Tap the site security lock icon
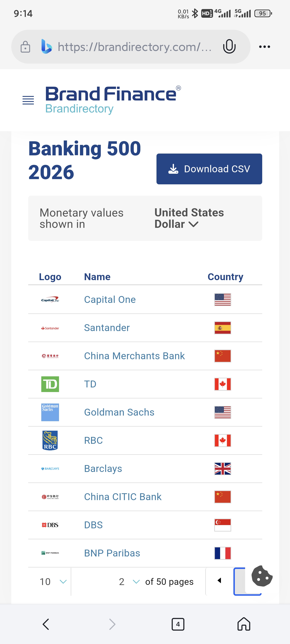 (x=25, y=47)
